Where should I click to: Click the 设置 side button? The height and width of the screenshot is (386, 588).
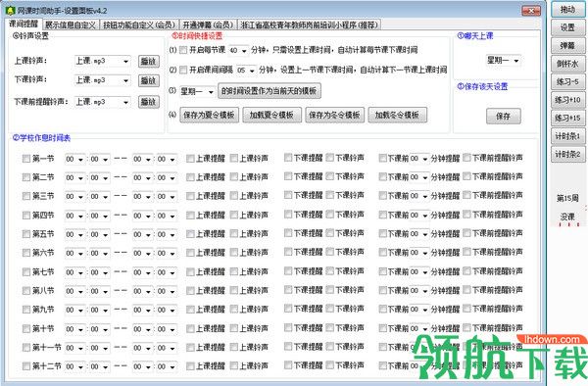[567, 27]
